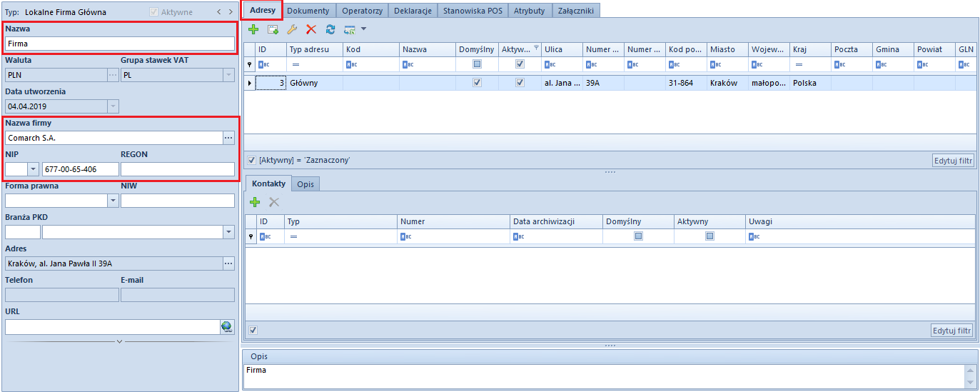The height and width of the screenshot is (392, 980).
Task: Click into the REGON input field
Action: (x=178, y=169)
